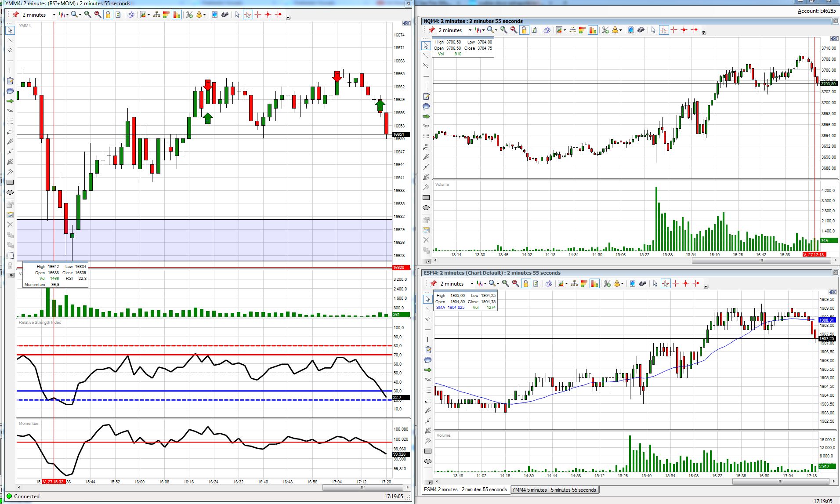The height and width of the screenshot is (504, 840).
Task: Select rectangle drawing tool in YMM4 sidebar
Action: pos(10,182)
